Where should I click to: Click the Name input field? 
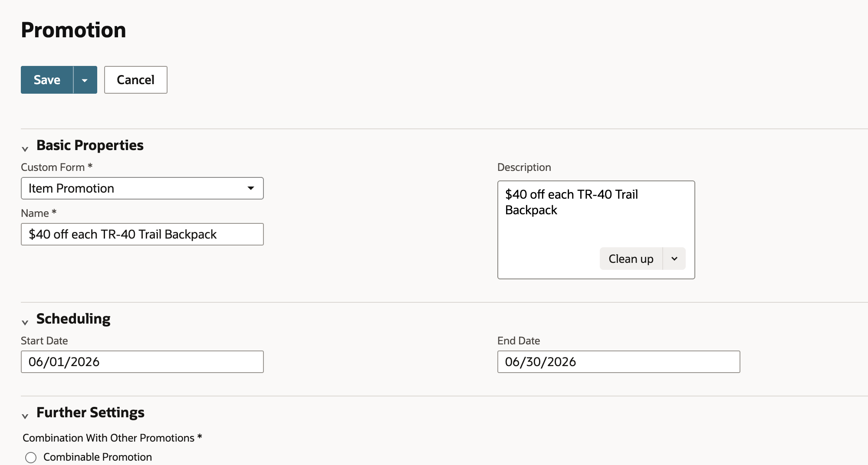pyautogui.click(x=142, y=234)
